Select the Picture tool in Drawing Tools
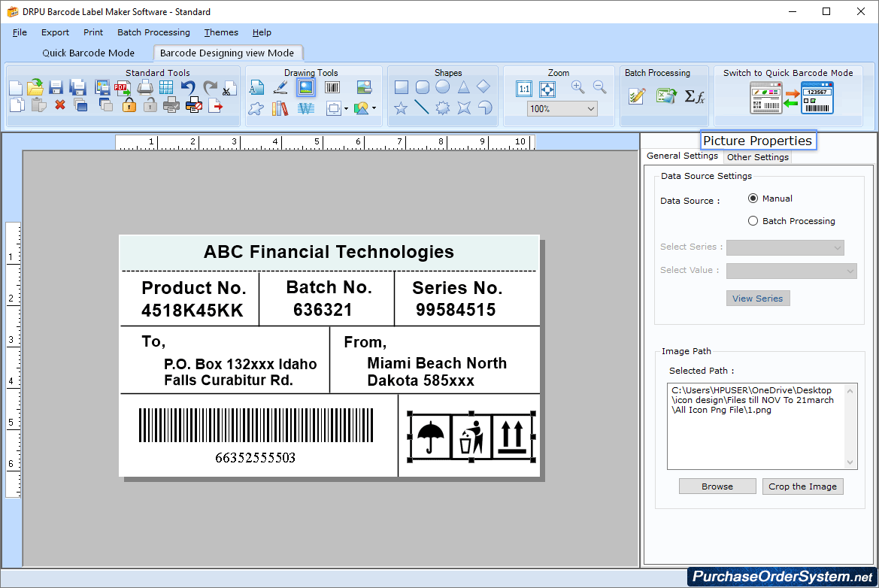879x588 pixels. pyautogui.click(x=306, y=87)
